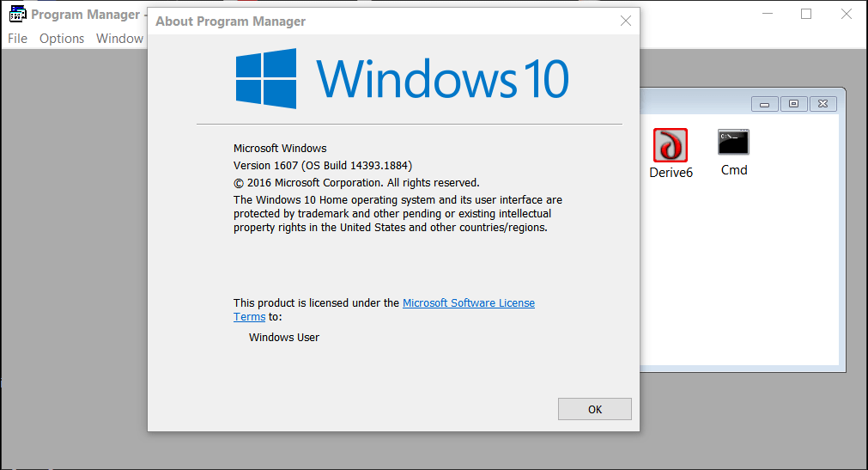
Task: Close the program group child window
Action: [x=823, y=104]
